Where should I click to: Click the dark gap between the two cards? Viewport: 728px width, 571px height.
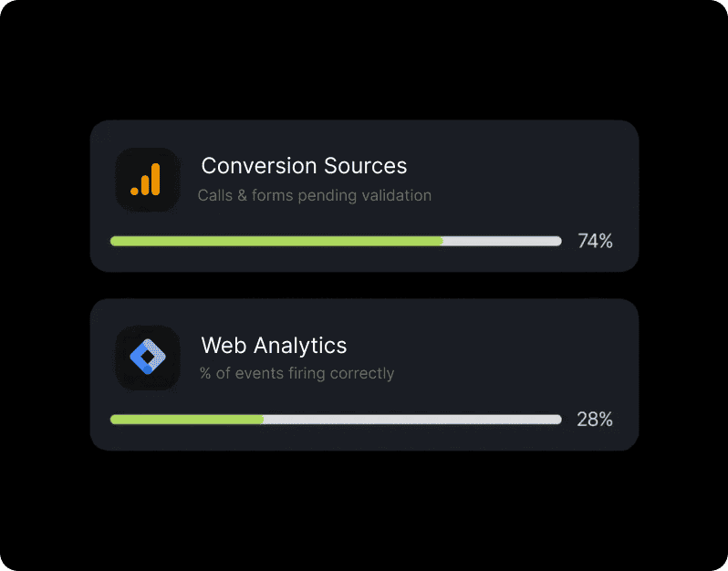(x=364, y=285)
